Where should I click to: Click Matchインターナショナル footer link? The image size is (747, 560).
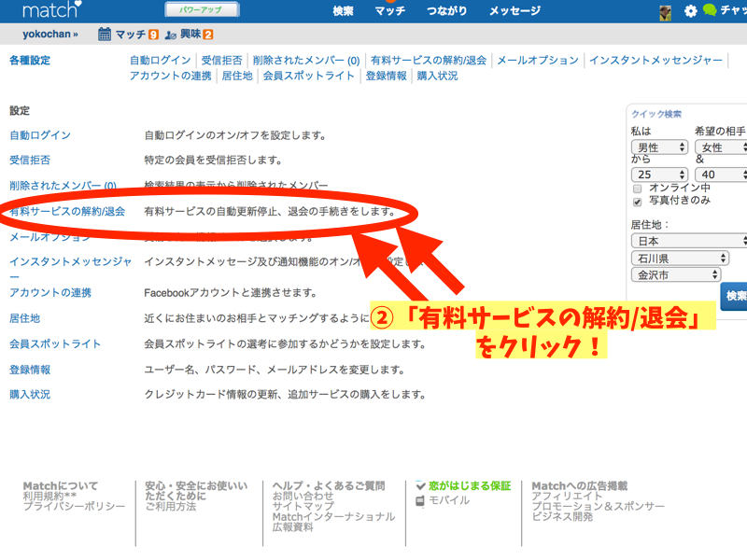[x=334, y=517]
